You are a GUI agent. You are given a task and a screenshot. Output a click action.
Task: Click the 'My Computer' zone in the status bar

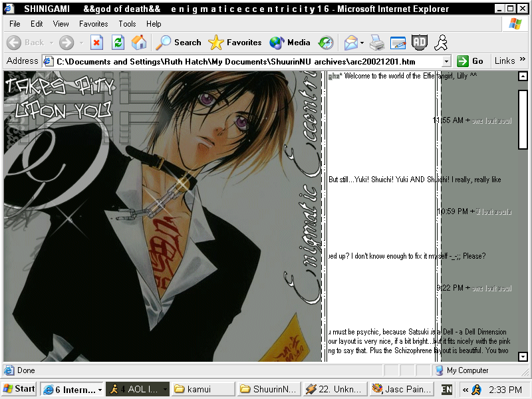pos(462,370)
